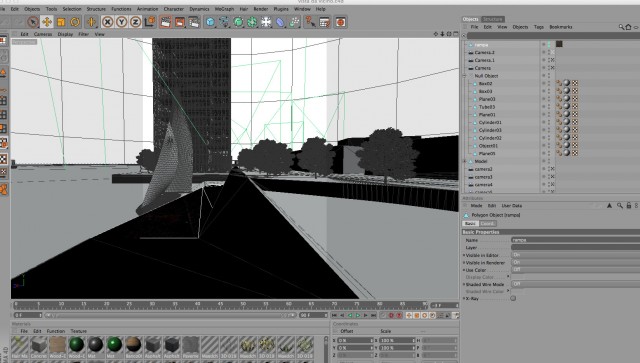Expand the Model object tree

[464, 161]
